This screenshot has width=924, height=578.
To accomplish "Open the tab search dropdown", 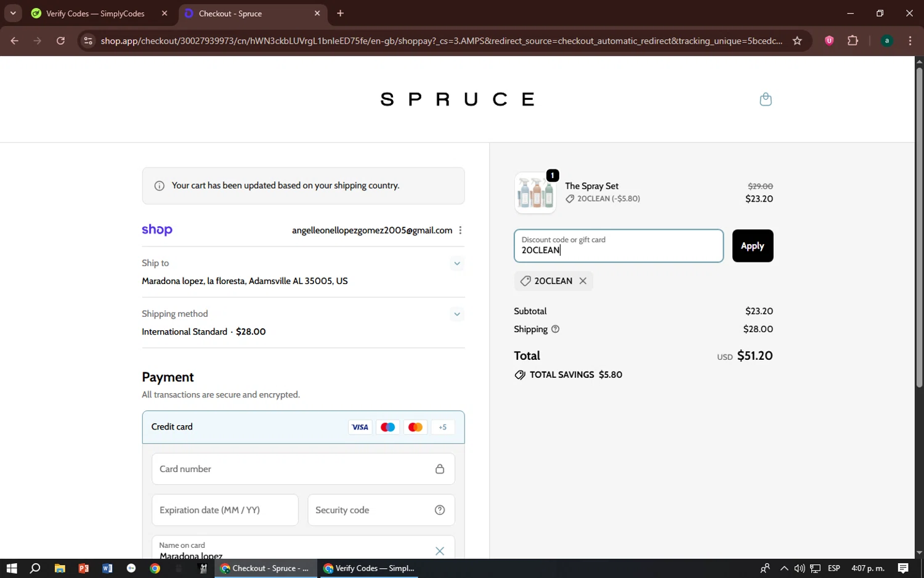I will [13, 14].
